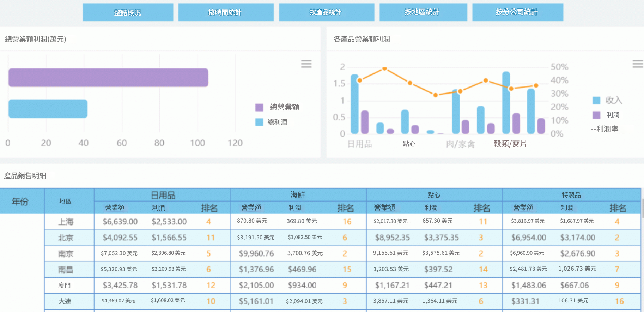Go to the 按地區統計 tab

click(x=423, y=12)
